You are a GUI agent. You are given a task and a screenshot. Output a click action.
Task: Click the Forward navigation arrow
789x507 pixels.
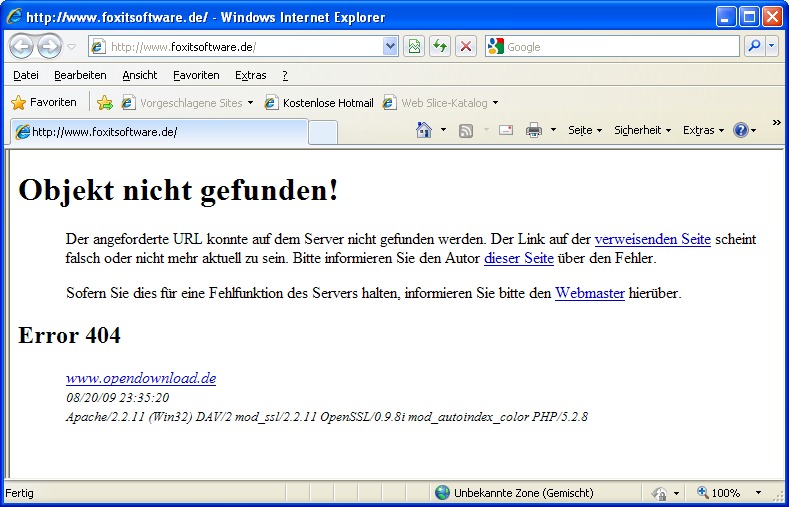coord(49,47)
